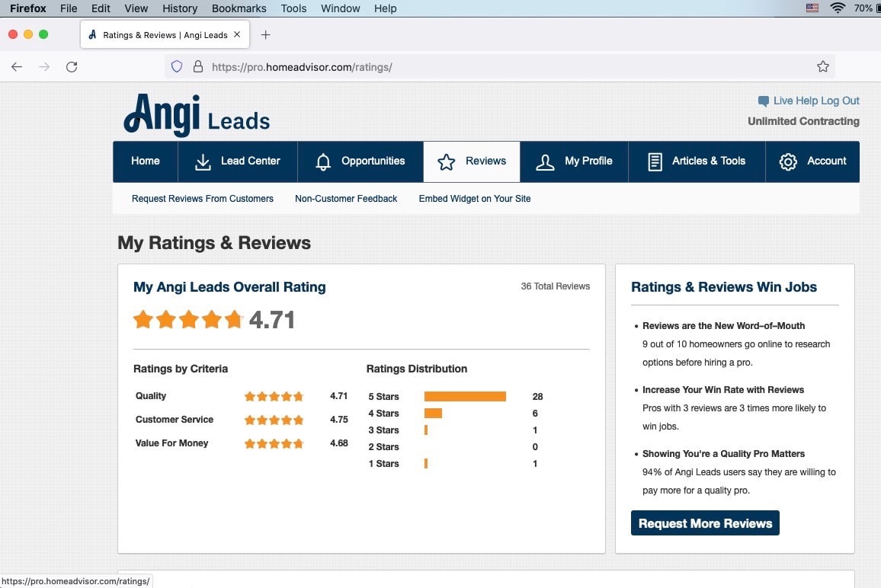Click the Unlimited Contracting account name
This screenshot has width=881, height=588.
click(803, 121)
